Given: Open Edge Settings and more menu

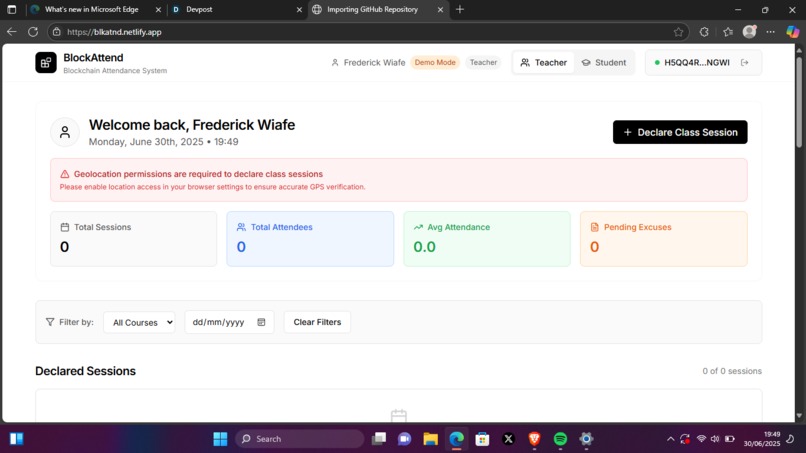Looking at the screenshot, I should point(770,32).
